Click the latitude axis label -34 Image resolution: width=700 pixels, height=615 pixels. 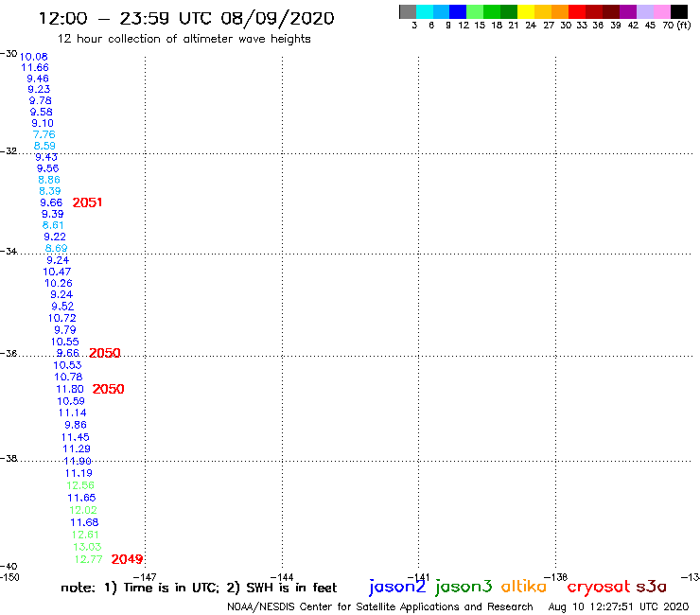9,251
